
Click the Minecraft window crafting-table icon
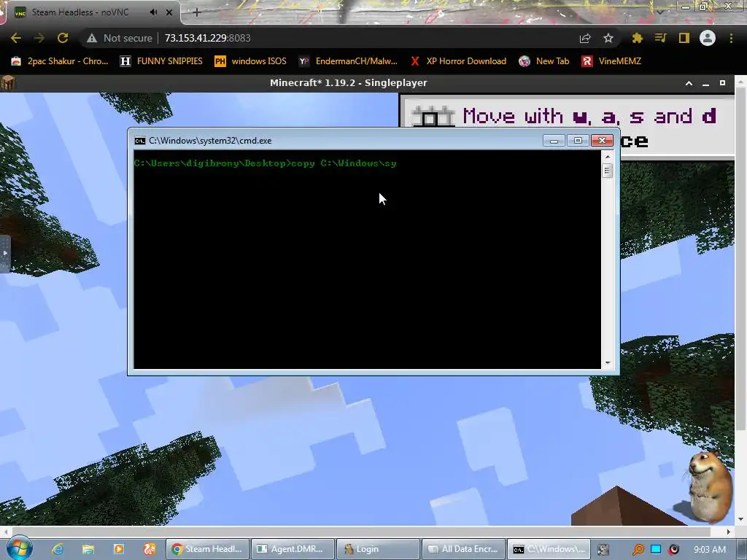click(x=8, y=83)
